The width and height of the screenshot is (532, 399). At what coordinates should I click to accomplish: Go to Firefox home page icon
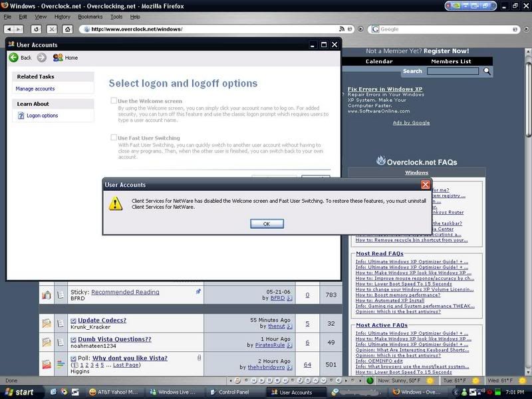point(68,29)
